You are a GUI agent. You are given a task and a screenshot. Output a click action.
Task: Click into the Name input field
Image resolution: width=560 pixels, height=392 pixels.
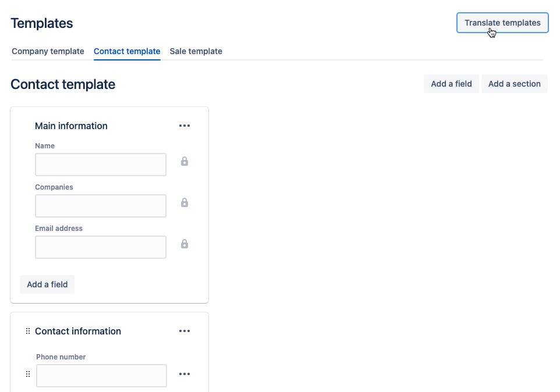[x=101, y=165]
